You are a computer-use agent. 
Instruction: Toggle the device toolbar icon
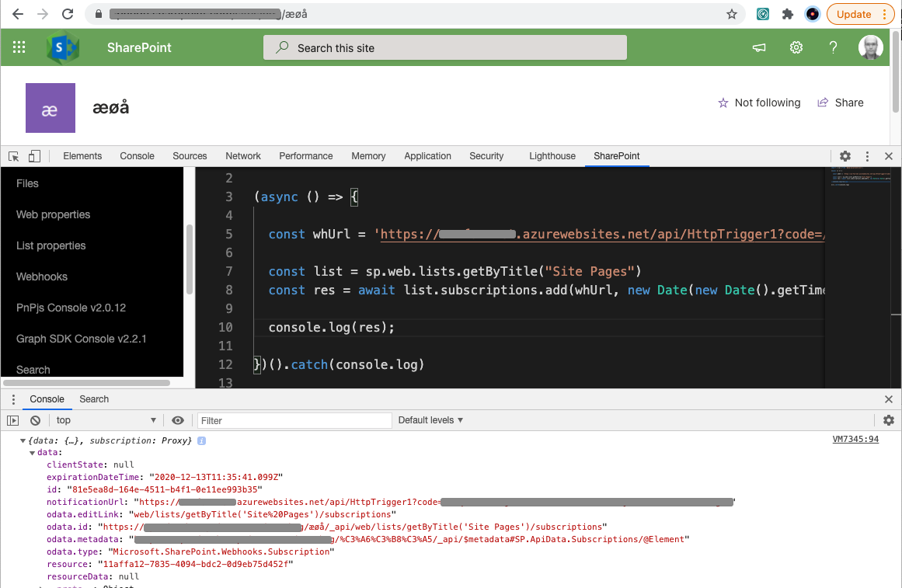pyautogui.click(x=34, y=156)
